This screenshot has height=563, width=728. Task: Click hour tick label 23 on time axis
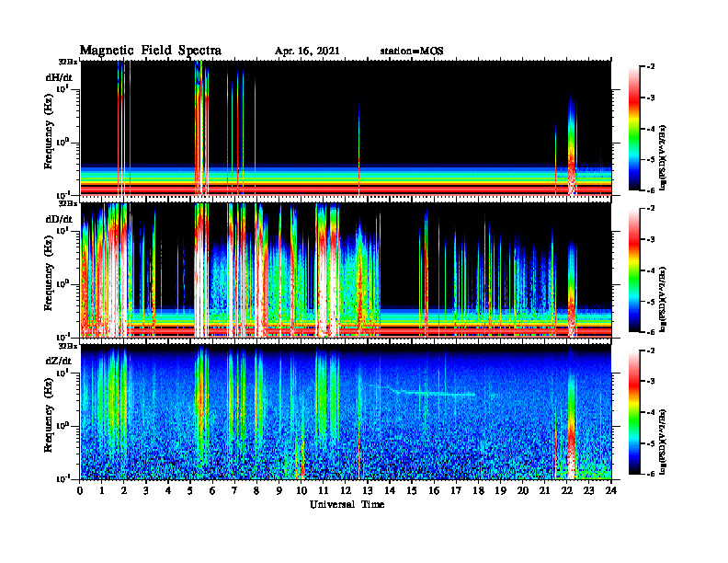(588, 490)
